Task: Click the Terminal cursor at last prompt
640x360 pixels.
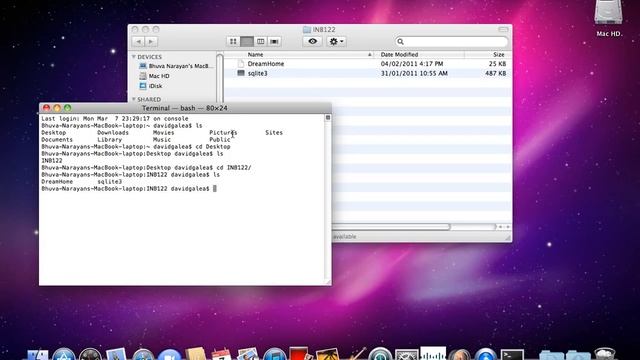Action: click(215, 189)
